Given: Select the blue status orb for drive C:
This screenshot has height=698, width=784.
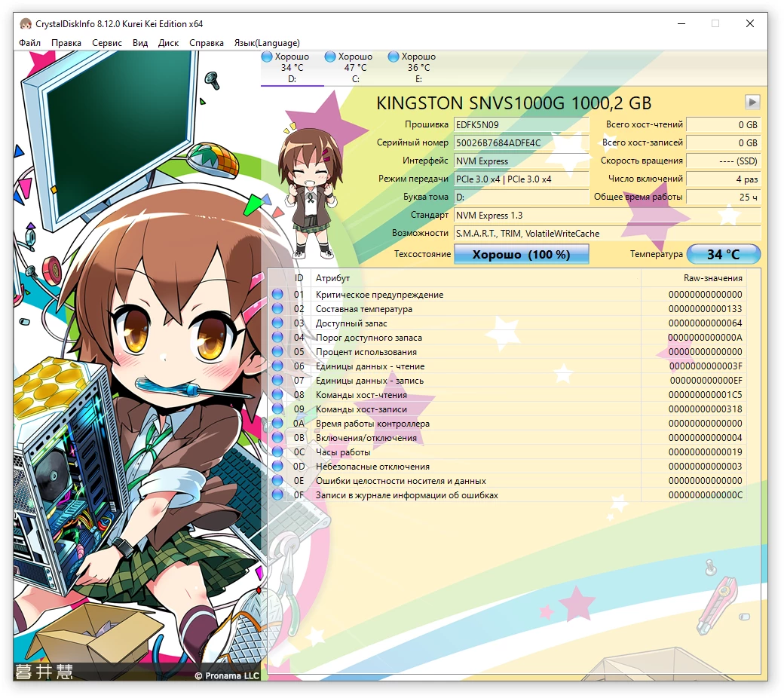Looking at the screenshot, I should click(x=330, y=57).
